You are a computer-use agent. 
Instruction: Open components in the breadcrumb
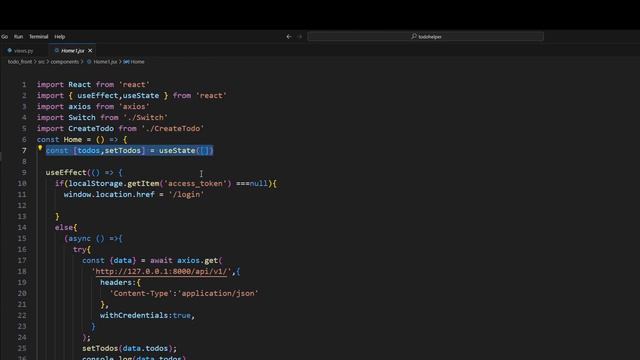(x=64, y=62)
